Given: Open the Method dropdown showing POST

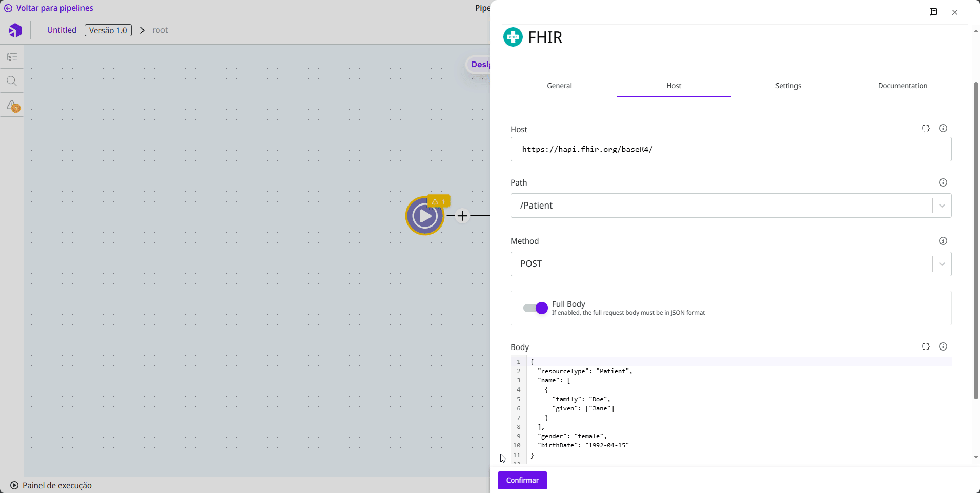Looking at the screenshot, I should tap(942, 264).
